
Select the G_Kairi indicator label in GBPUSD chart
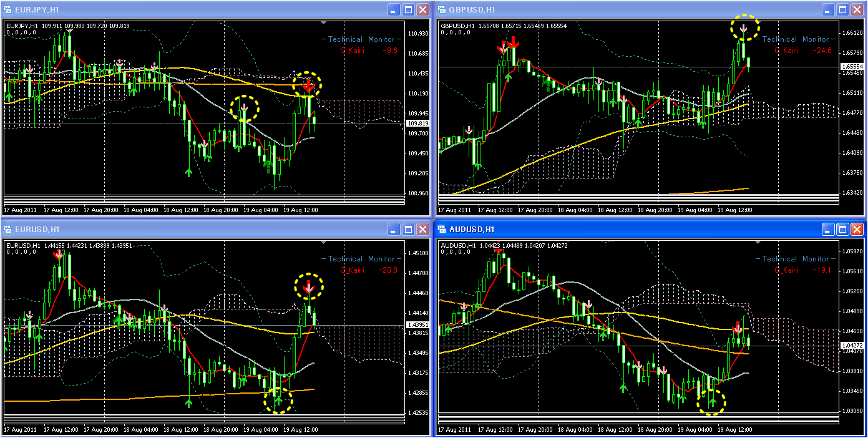coord(787,51)
